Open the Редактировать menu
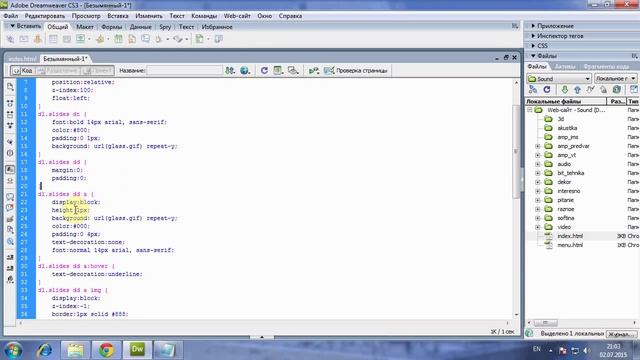The width and height of the screenshot is (640, 360). [44, 16]
